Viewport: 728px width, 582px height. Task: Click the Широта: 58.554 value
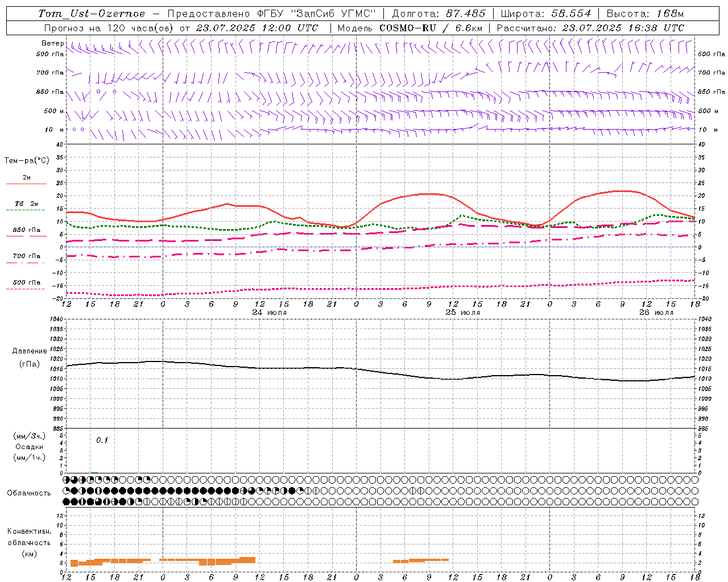click(545, 14)
